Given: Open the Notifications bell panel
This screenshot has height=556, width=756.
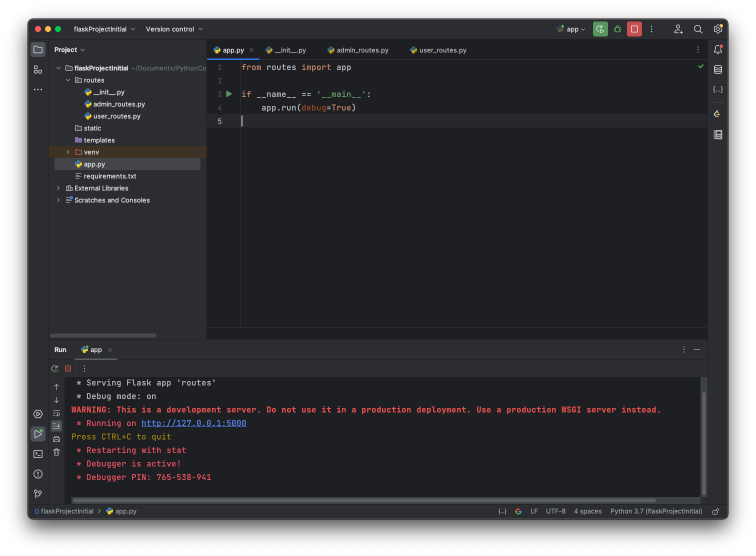Looking at the screenshot, I should click(718, 49).
